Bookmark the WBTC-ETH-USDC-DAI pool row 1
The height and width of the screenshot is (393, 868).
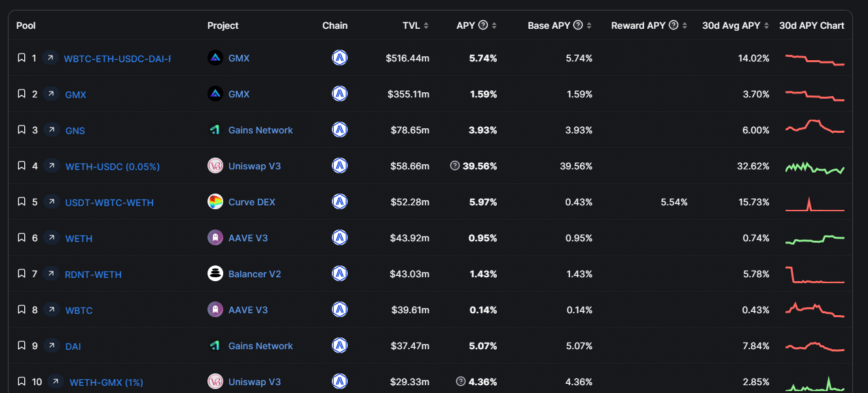pyautogui.click(x=22, y=58)
